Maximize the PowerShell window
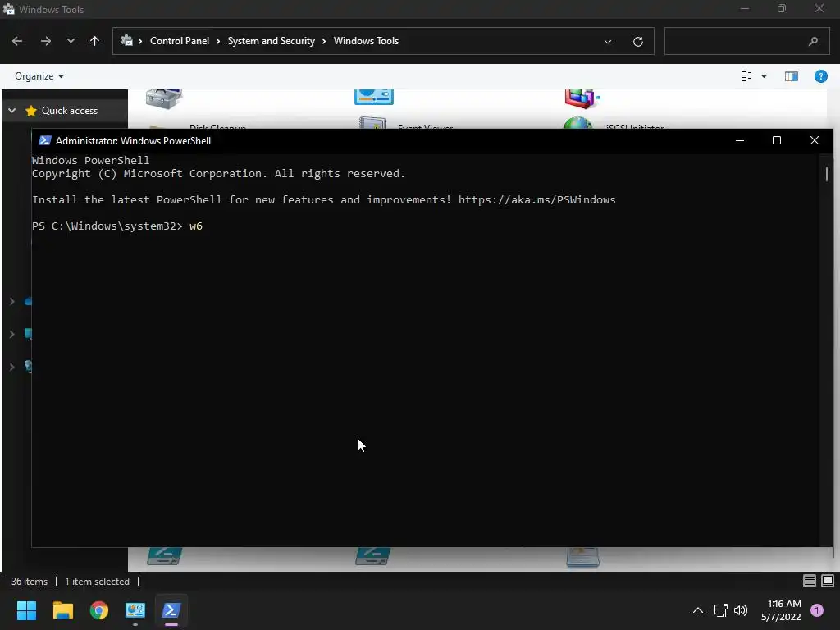Screen dimensions: 840x630 777,141
